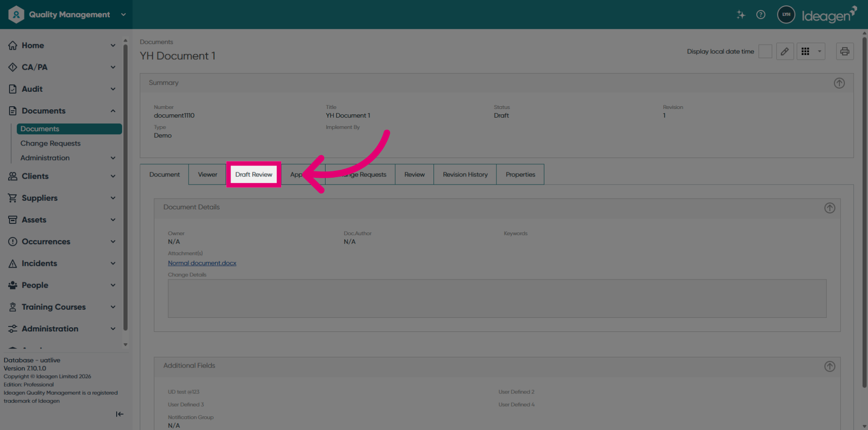
Task: Click the Clients people icon
Action: pyautogui.click(x=13, y=176)
